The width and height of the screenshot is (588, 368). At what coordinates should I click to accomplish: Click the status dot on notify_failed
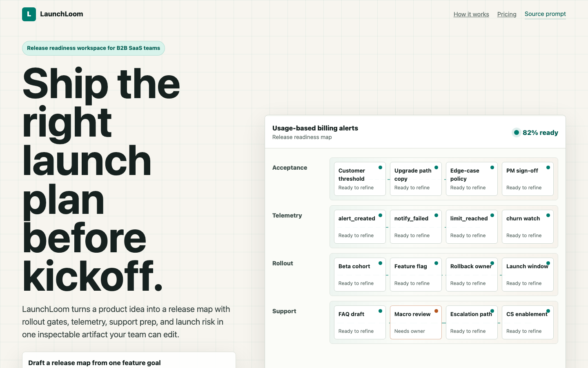coord(436,215)
